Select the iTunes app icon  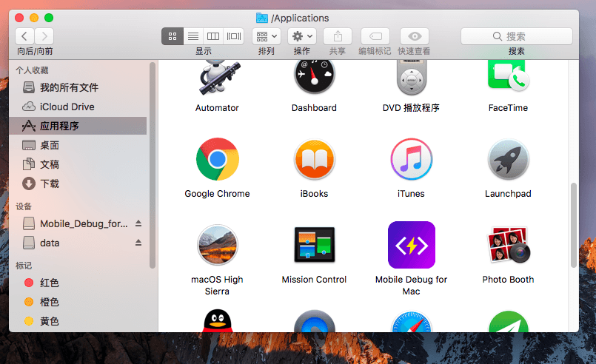tap(411, 160)
